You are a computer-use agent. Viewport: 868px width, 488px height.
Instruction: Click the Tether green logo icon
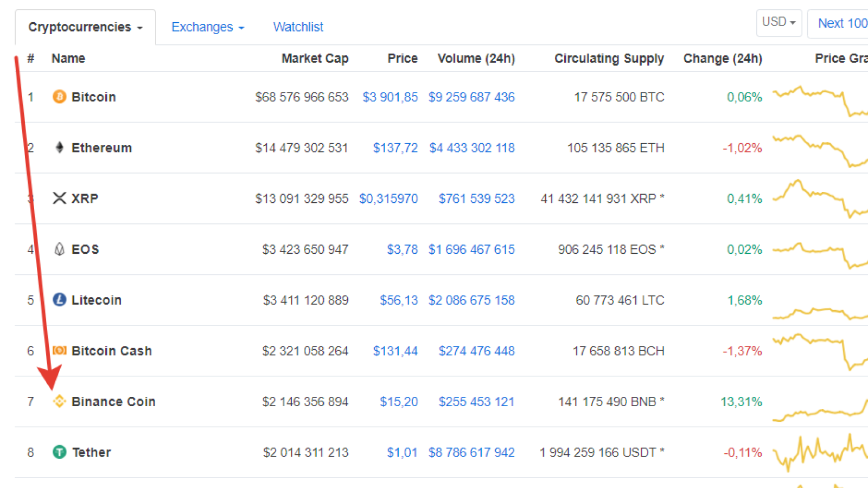[59, 452]
